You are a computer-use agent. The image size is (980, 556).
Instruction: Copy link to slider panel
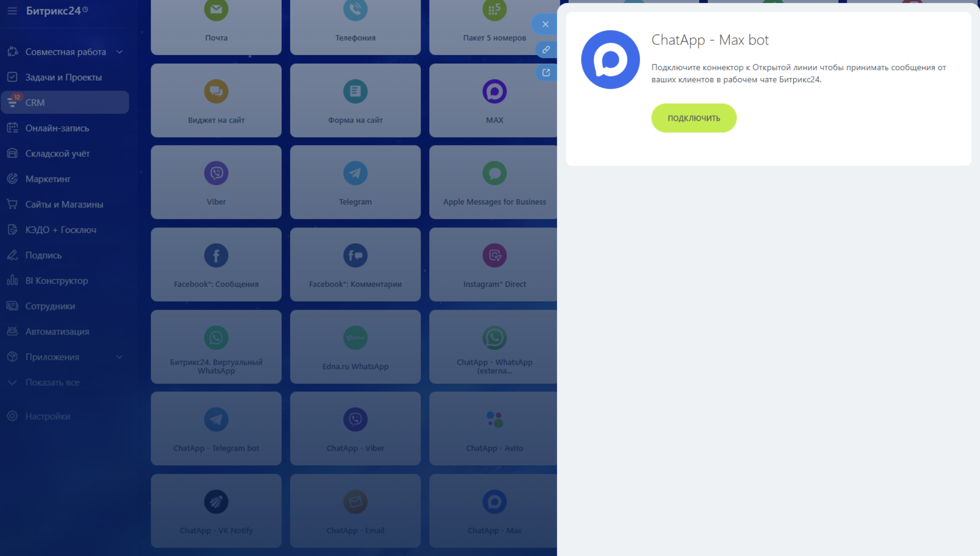click(546, 49)
